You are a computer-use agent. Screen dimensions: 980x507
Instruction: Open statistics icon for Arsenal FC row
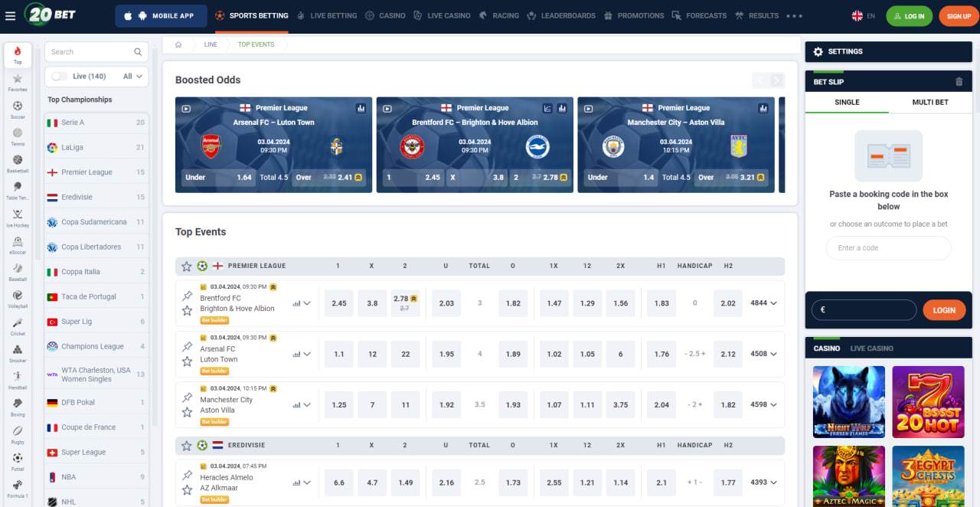point(296,354)
